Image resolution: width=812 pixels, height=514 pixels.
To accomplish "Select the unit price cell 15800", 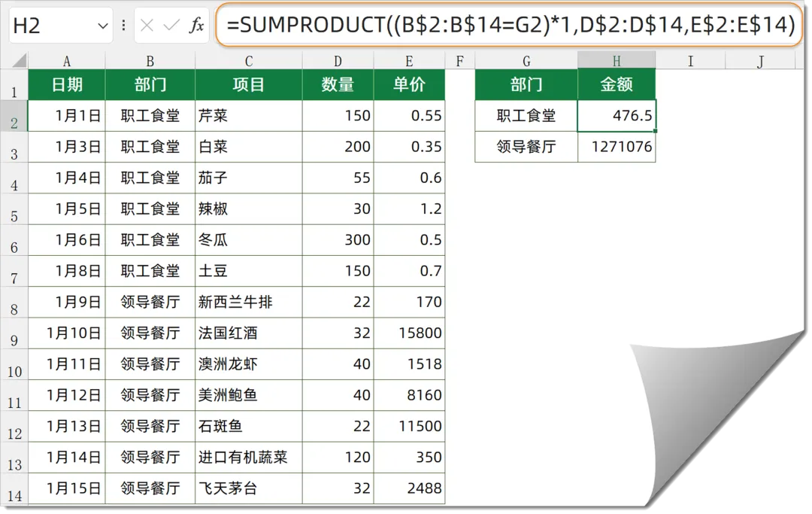I will [x=409, y=333].
